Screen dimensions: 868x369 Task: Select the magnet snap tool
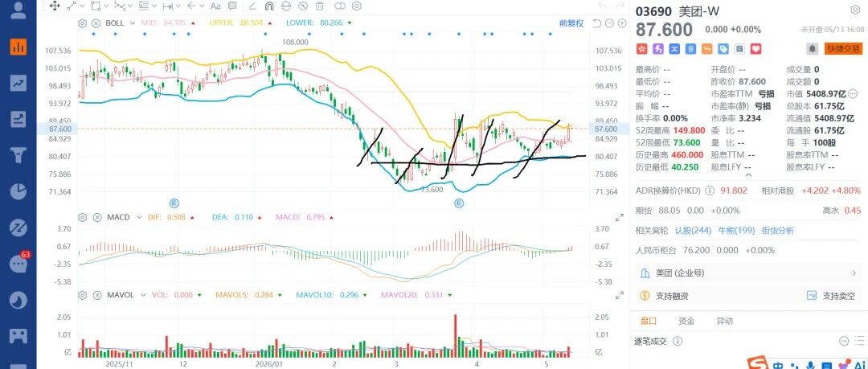click(x=269, y=6)
